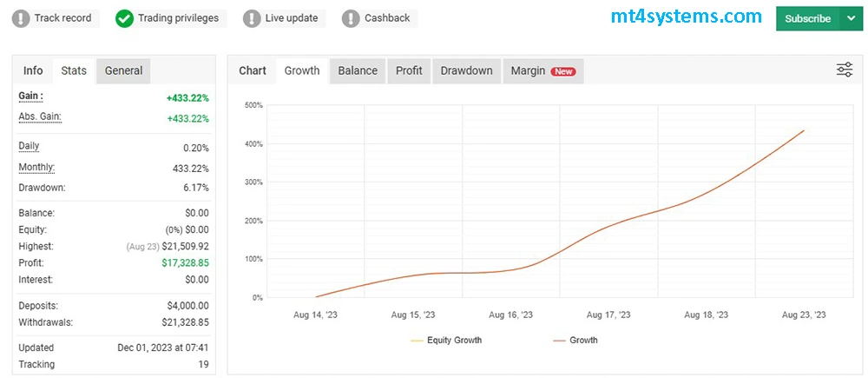Select the Growth chart tab
The height and width of the screenshot is (378, 868).
pyautogui.click(x=302, y=71)
